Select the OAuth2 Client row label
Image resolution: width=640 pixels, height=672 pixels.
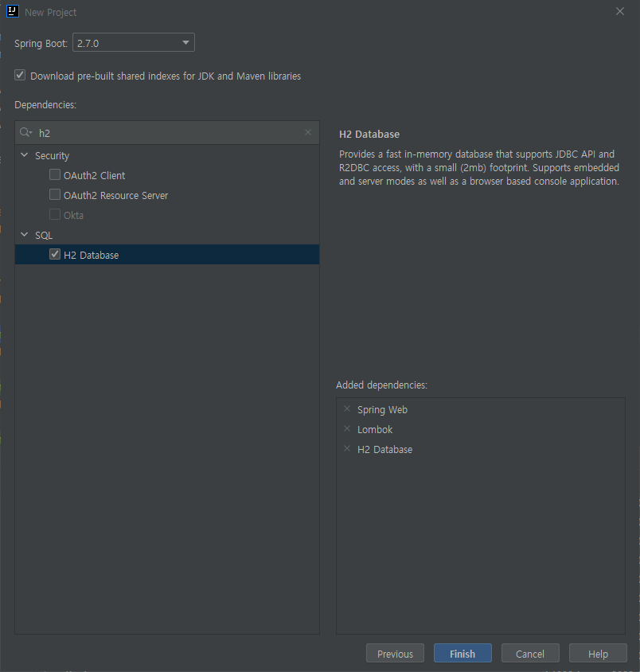pos(94,176)
